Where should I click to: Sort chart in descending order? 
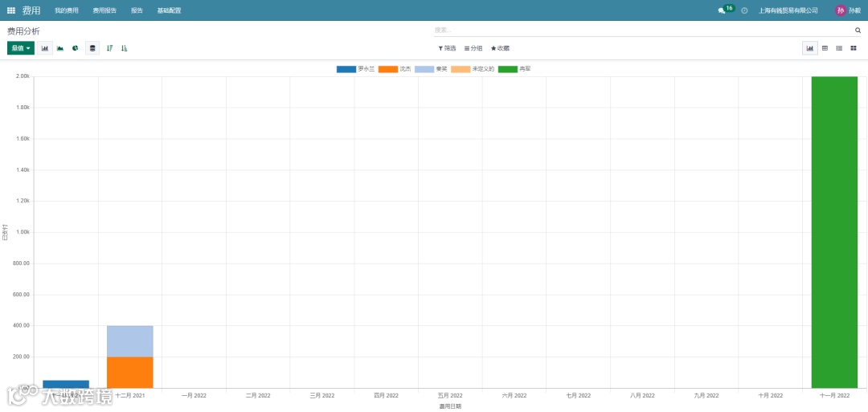coord(109,48)
